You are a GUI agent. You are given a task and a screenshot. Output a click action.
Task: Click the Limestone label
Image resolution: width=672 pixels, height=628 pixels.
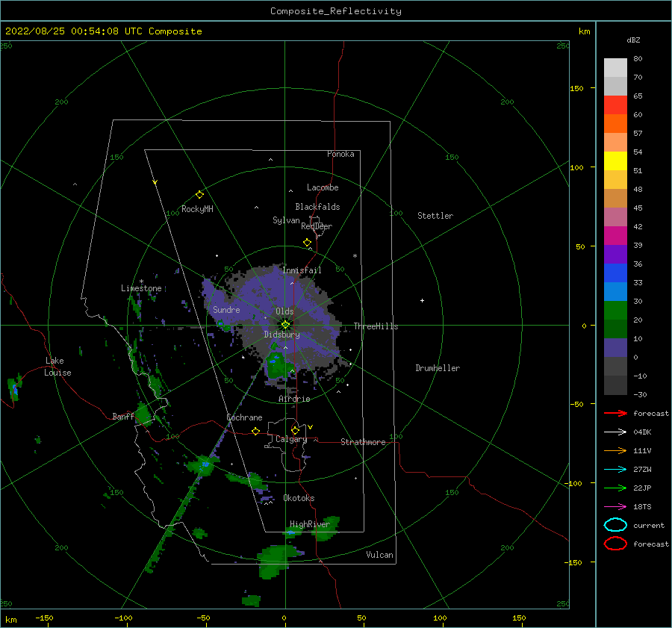[x=141, y=288]
